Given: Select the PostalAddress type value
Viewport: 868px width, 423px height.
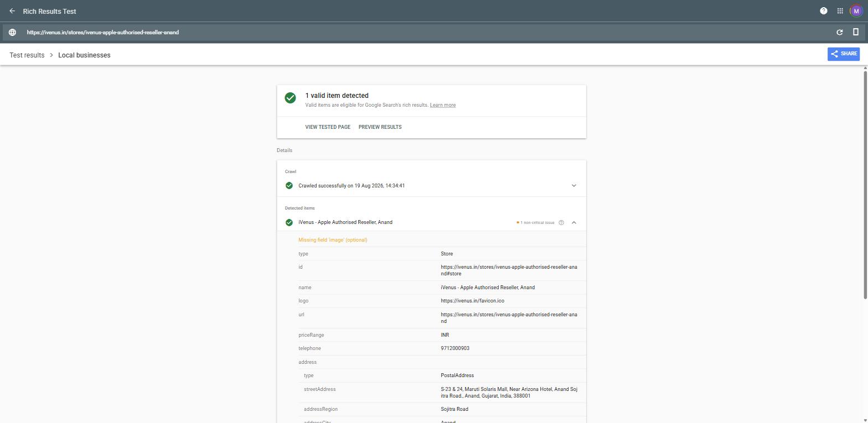Looking at the screenshot, I should [x=457, y=375].
